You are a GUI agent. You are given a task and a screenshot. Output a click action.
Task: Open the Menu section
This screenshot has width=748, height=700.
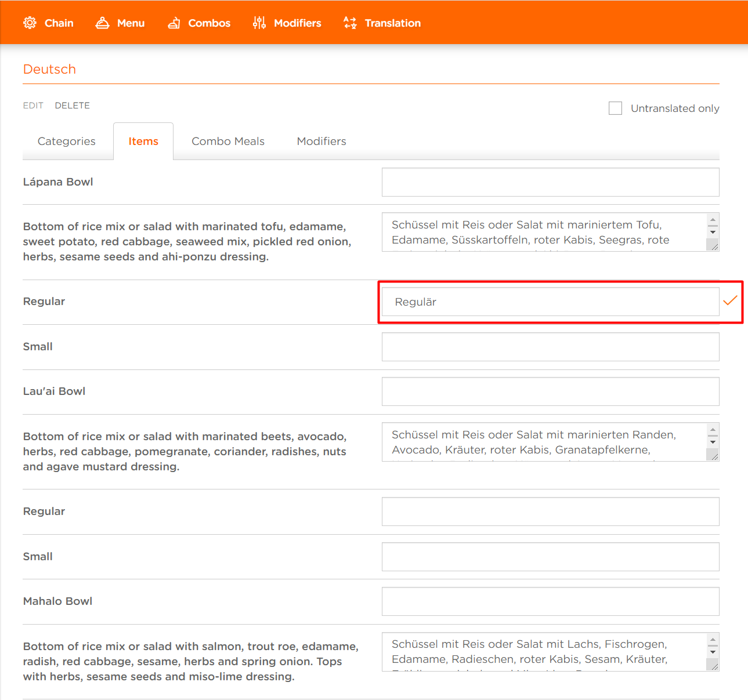[120, 23]
